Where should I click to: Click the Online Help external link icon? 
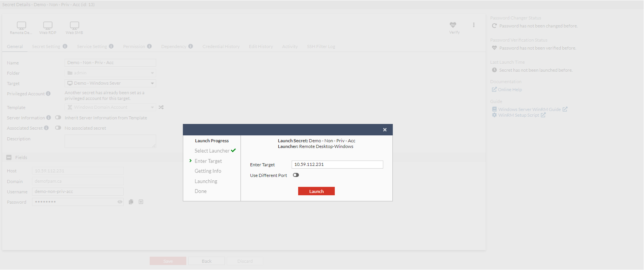pyautogui.click(x=494, y=89)
